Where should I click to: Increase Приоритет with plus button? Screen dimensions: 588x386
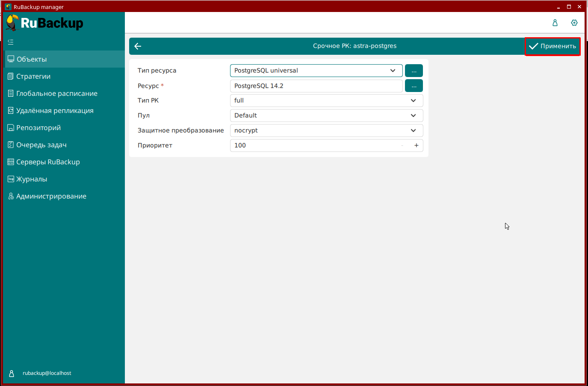(417, 145)
